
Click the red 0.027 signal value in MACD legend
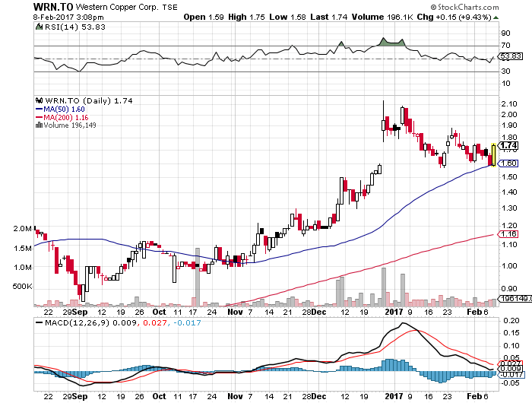(155, 322)
